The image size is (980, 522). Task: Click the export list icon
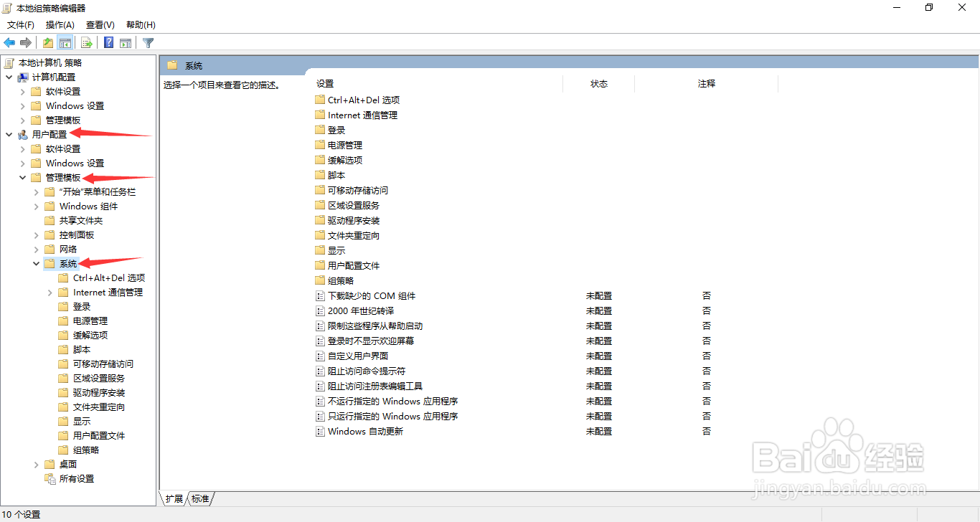pyautogui.click(x=86, y=42)
